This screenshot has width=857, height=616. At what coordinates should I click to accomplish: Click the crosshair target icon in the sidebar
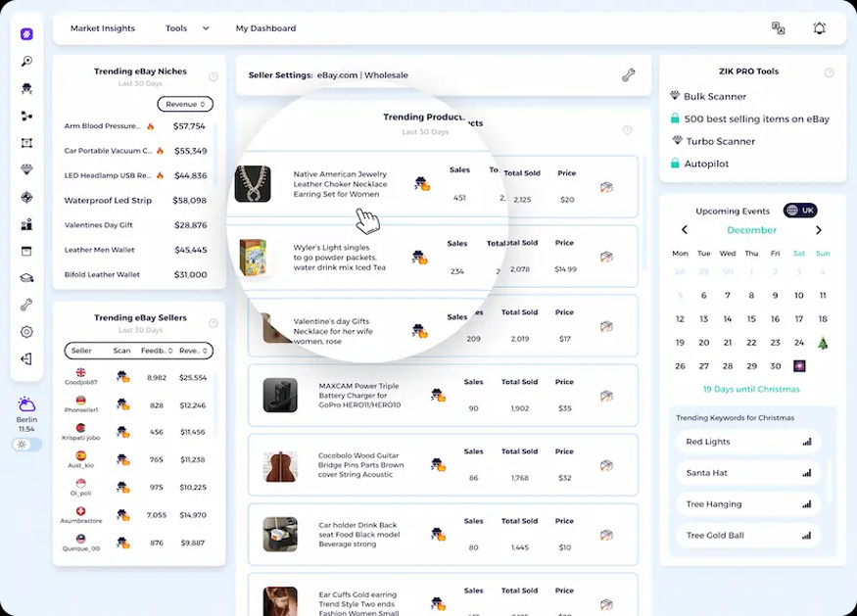coord(26,197)
